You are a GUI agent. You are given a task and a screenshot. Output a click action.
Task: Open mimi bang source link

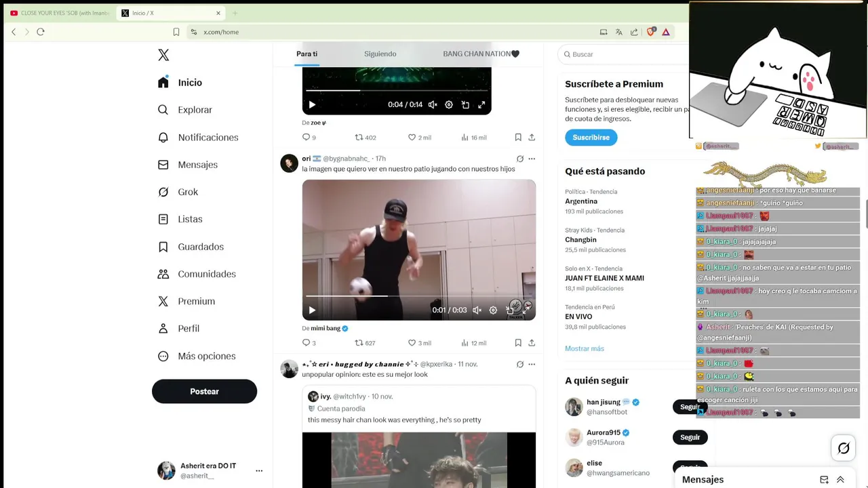click(325, 329)
